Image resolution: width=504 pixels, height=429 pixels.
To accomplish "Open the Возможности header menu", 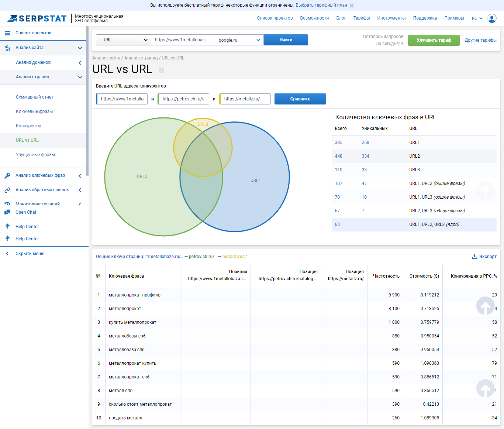I will pos(314,18).
